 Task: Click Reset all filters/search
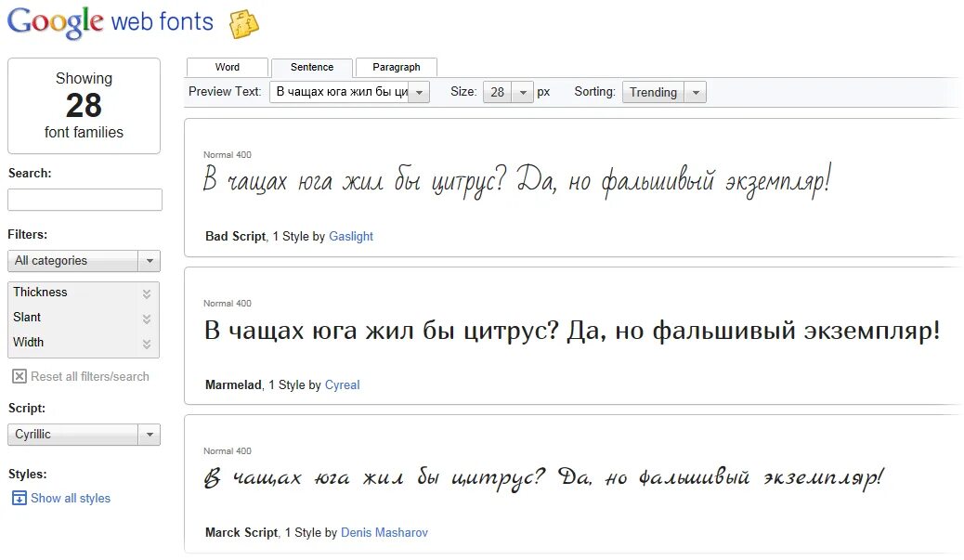90,377
